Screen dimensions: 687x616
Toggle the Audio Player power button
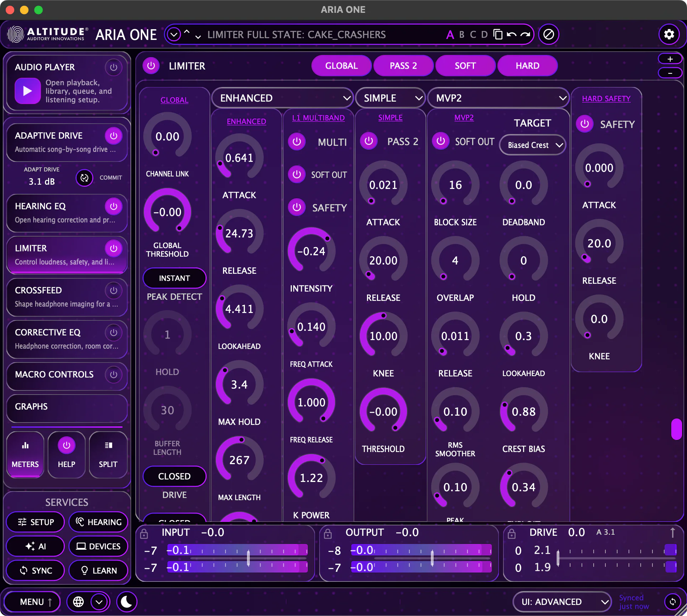(114, 67)
